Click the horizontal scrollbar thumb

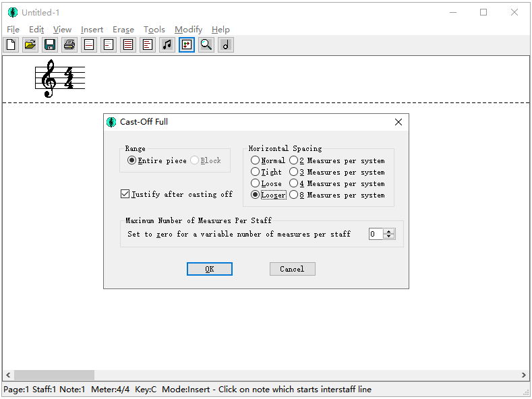[55, 375]
